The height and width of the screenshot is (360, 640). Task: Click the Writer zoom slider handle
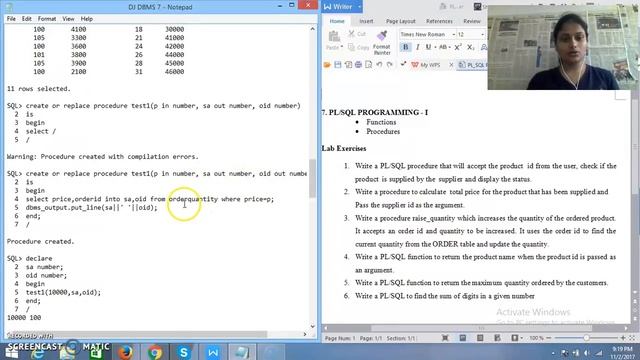tap(586, 338)
